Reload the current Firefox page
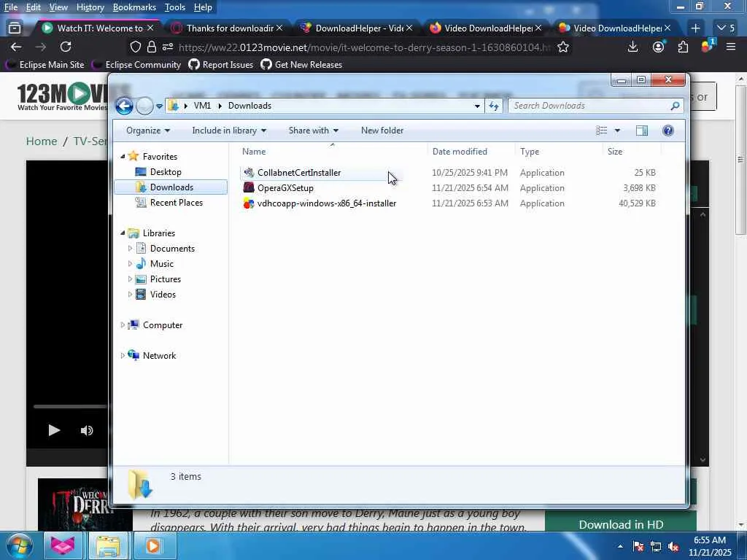Screen dimensions: 747x560 (66, 47)
